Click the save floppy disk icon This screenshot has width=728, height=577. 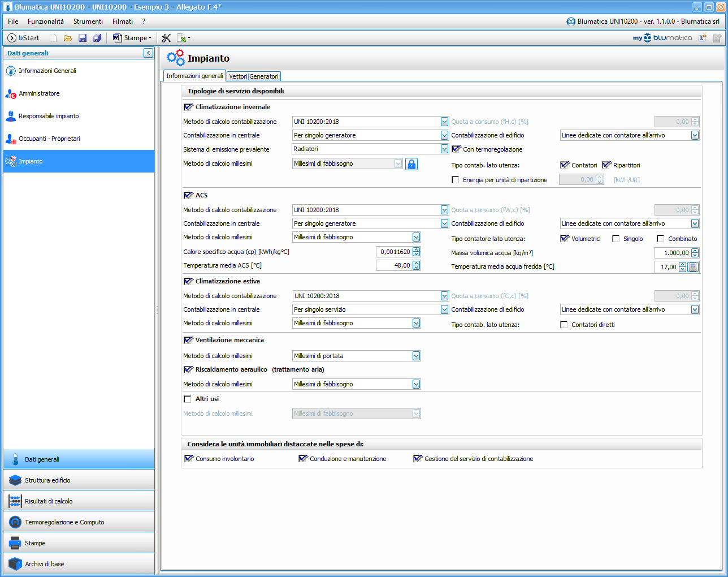point(83,38)
